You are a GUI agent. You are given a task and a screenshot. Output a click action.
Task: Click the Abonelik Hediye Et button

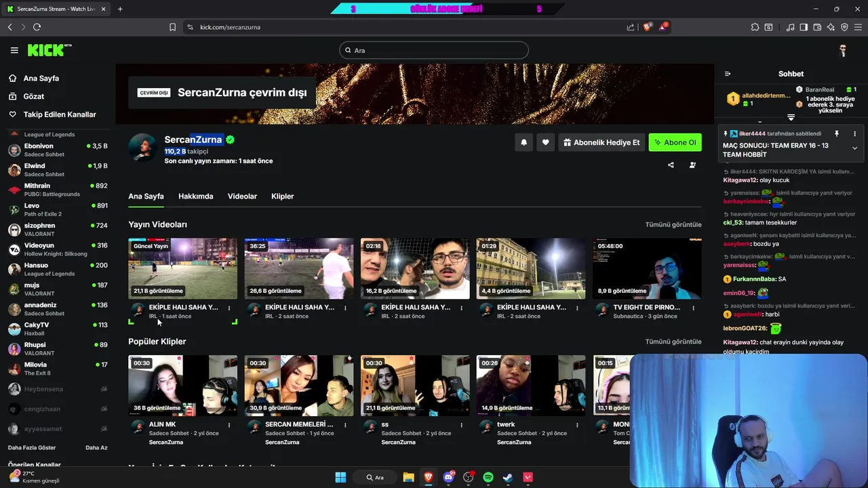point(601,142)
